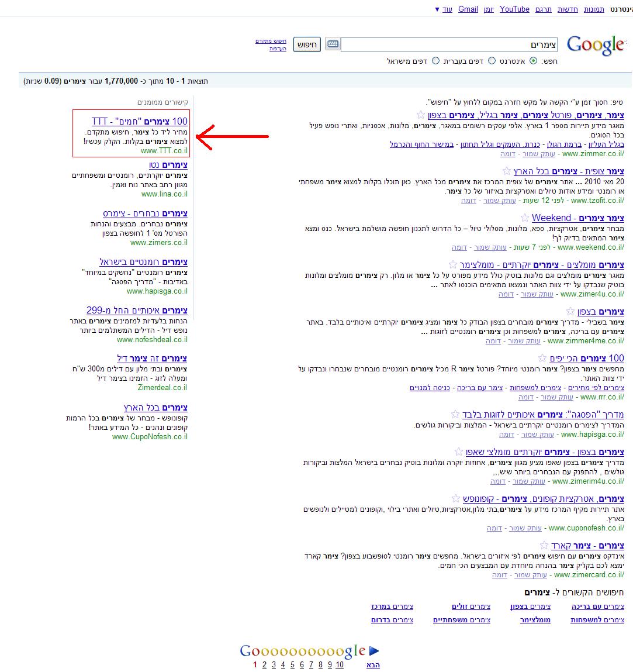Open cached copy 'עותק שמור' for zimmer.co.il
This screenshot has height=672, width=633.
tap(539, 154)
